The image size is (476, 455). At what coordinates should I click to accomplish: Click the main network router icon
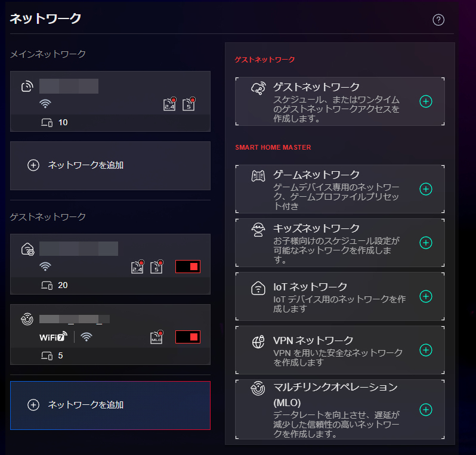pos(27,86)
